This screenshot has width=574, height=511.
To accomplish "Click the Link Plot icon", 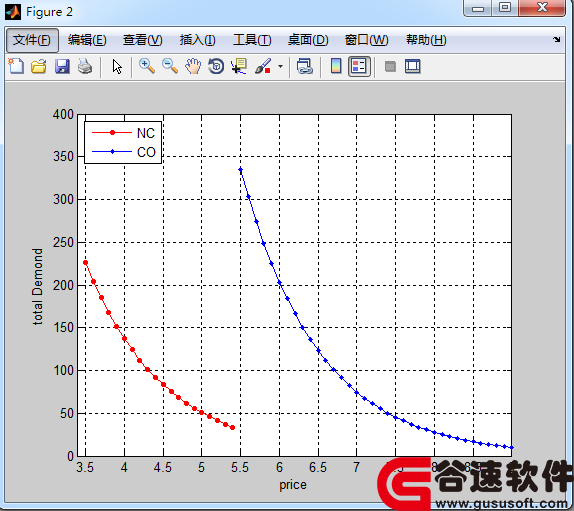I will 305,67.
